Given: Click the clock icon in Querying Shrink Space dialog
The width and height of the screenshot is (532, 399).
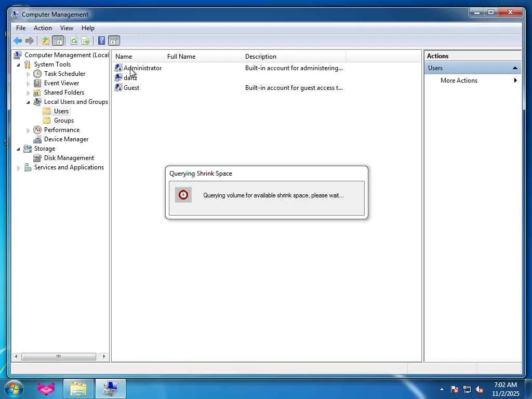Looking at the screenshot, I should click(183, 195).
